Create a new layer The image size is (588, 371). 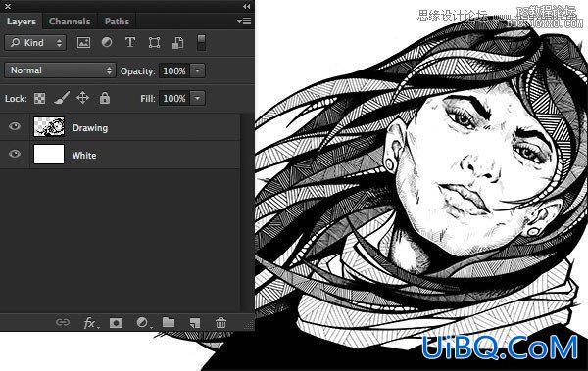coord(195,323)
